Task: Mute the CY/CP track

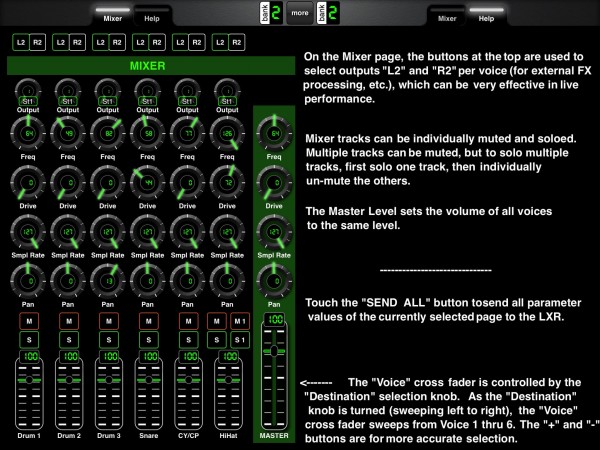Action: [x=188, y=321]
